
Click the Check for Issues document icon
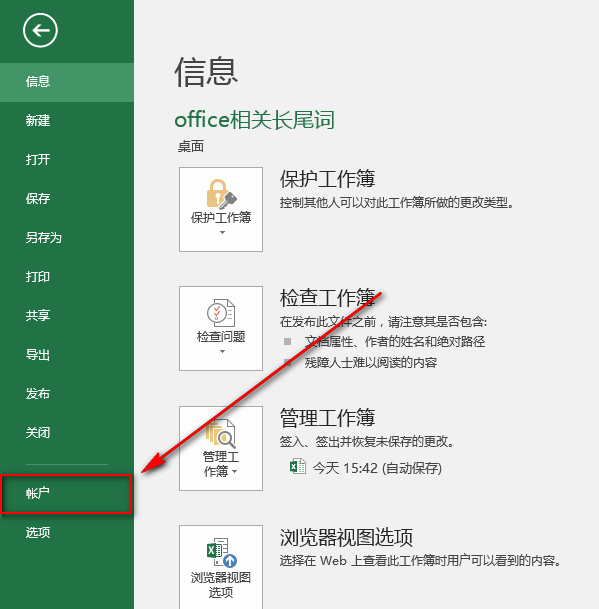coord(221,313)
